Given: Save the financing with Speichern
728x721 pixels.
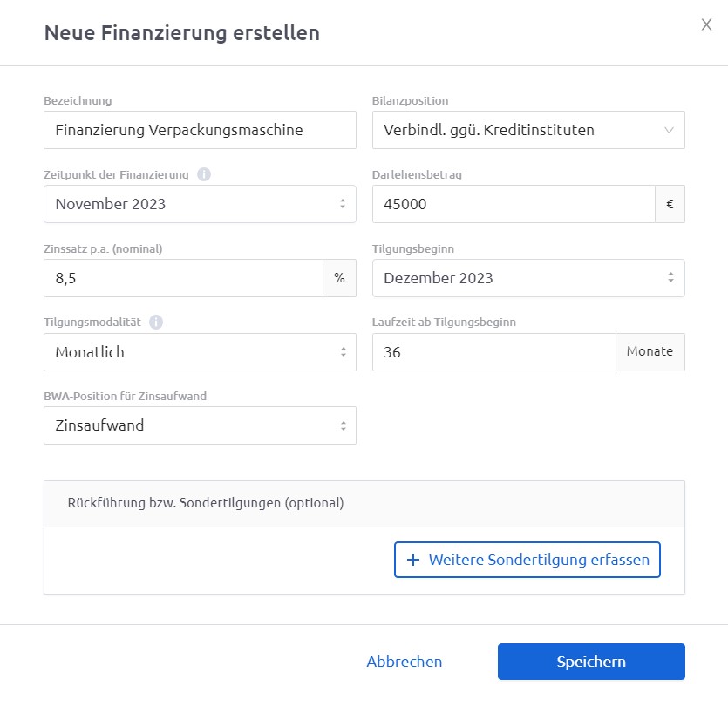Looking at the screenshot, I should coord(591,662).
